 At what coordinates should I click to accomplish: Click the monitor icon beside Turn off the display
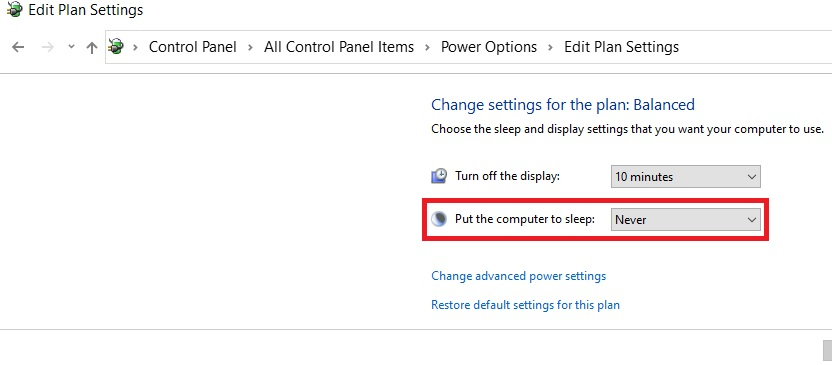439,176
